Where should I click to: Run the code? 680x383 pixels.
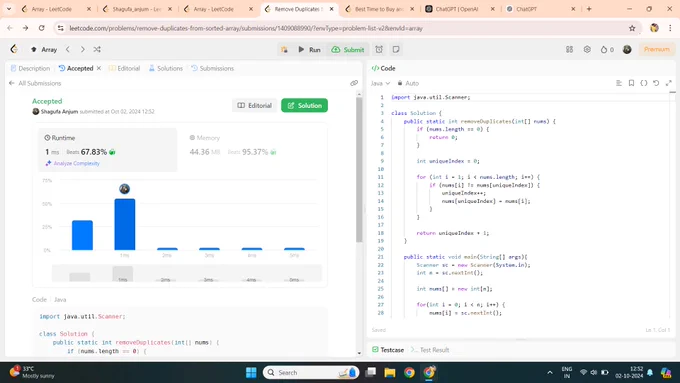[309, 49]
